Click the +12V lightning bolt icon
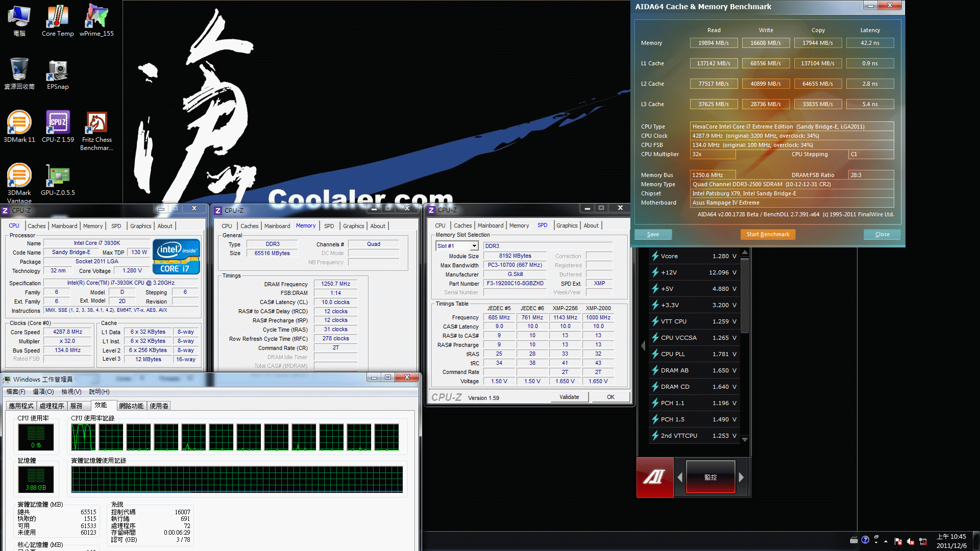Screen dimensions: 980x551 [x=655, y=272]
